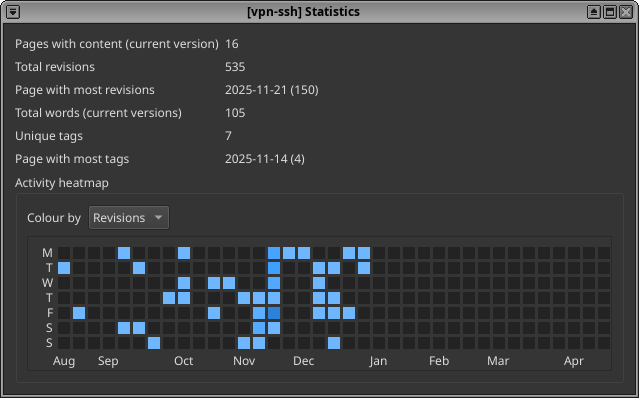639x398 pixels.
Task: Click the 'Apr' month label
Action: click(x=574, y=361)
